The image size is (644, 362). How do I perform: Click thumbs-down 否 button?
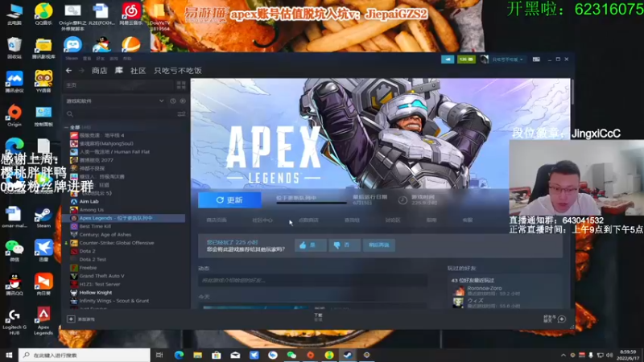345,245
